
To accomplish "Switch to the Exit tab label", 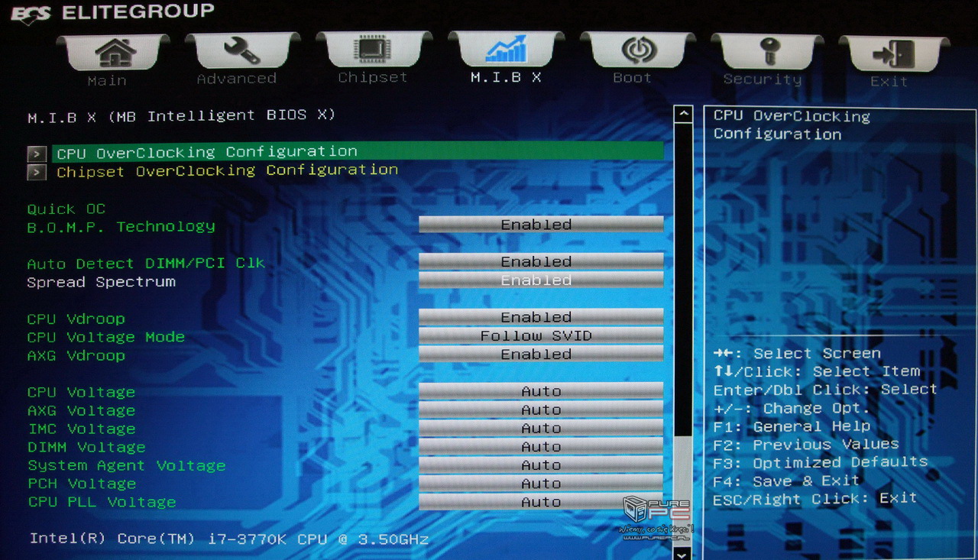I will (889, 81).
